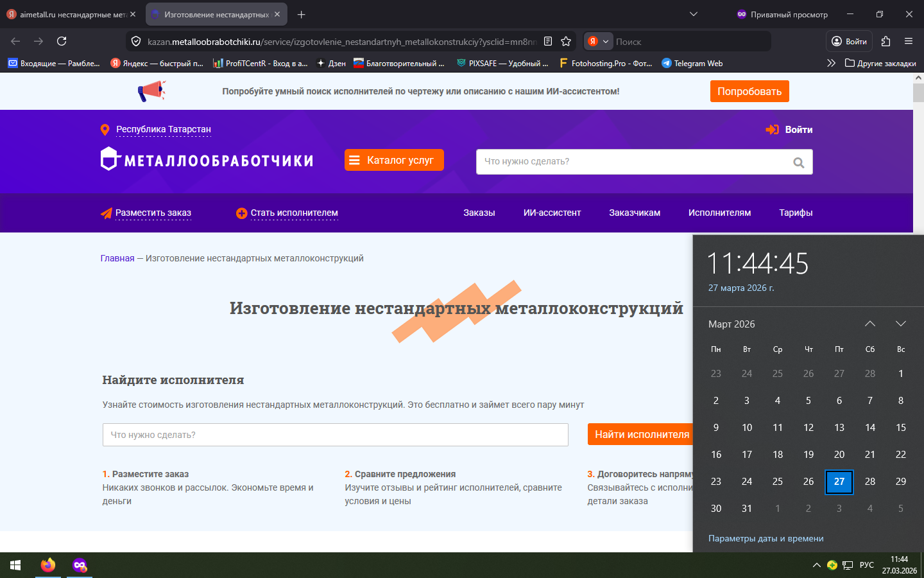Image resolution: width=924 pixels, height=578 pixels.
Task: Go back to the previous page
Action: [15, 41]
